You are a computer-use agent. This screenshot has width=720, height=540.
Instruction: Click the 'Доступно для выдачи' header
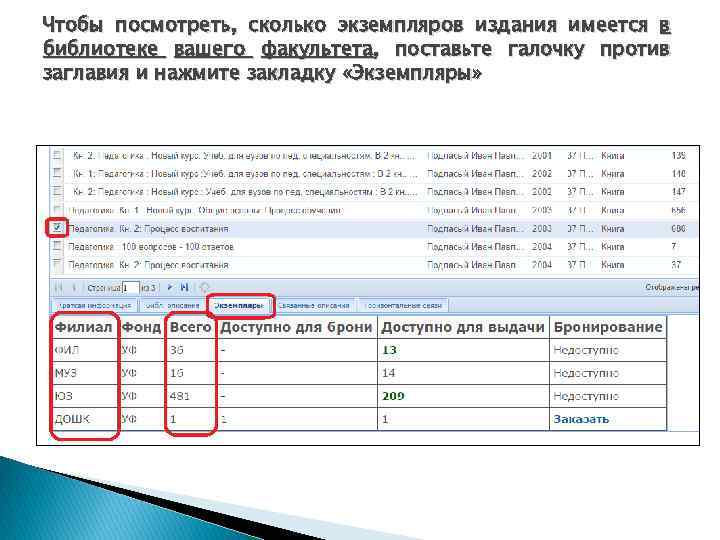pos(463,327)
